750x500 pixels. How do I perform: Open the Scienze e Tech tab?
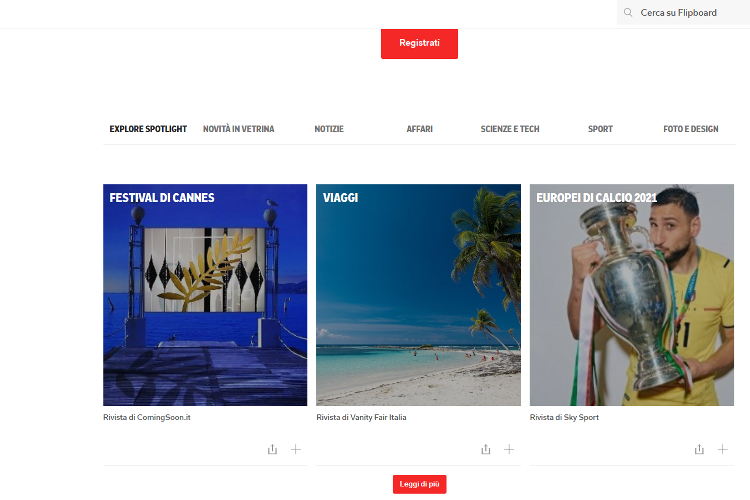pos(510,129)
